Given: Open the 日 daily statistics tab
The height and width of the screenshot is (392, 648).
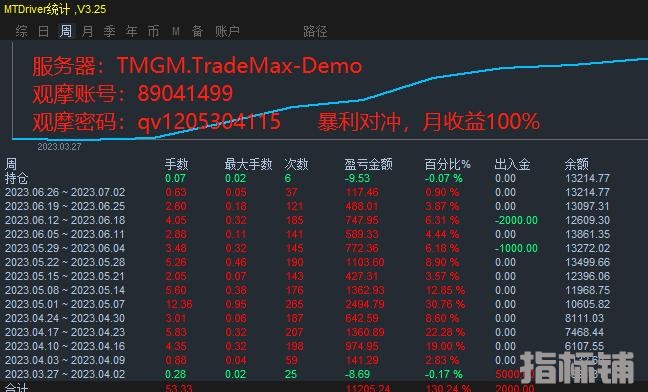Looking at the screenshot, I should 43,31.
